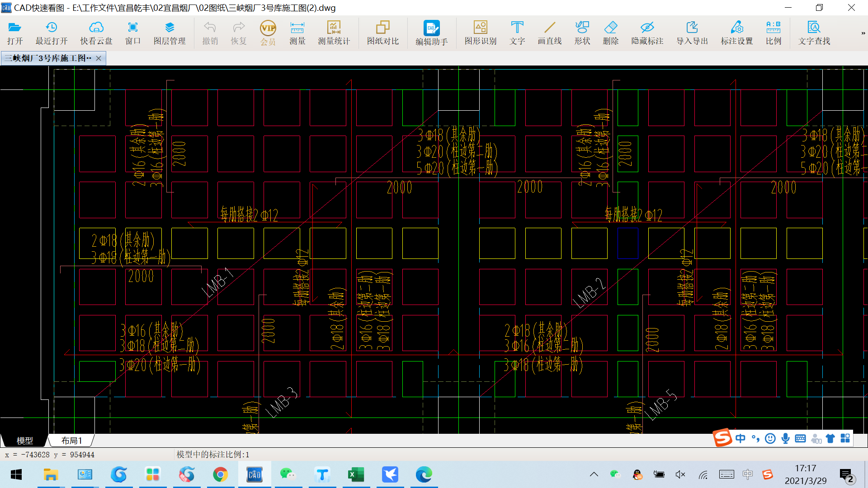Open 编辑助手 editing assistant
Image resolution: width=868 pixels, height=488 pixels.
[x=432, y=33]
